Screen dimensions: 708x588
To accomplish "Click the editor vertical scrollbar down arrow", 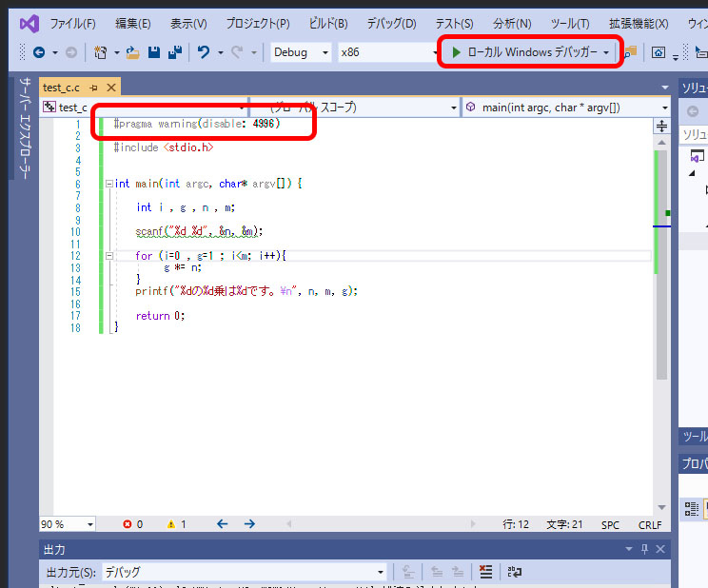I will pyautogui.click(x=661, y=508).
